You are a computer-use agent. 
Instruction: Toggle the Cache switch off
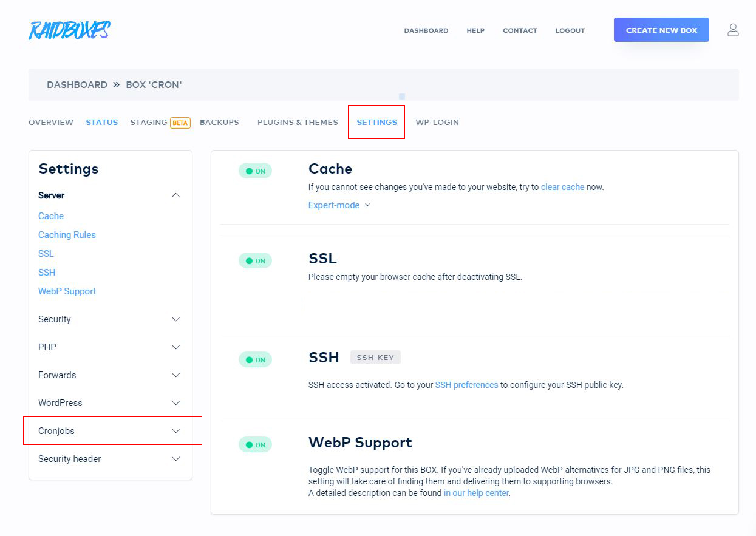255,171
